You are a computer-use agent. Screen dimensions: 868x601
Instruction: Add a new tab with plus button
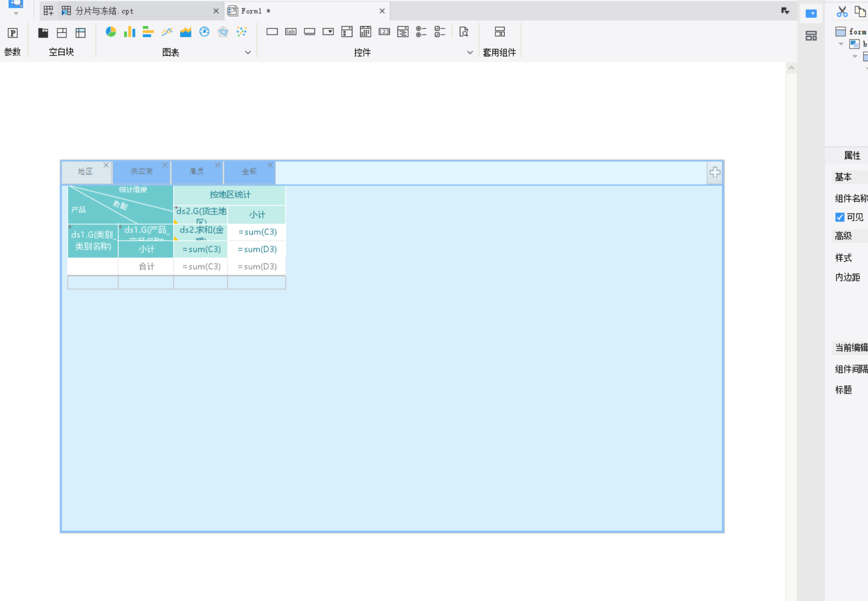(x=715, y=172)
